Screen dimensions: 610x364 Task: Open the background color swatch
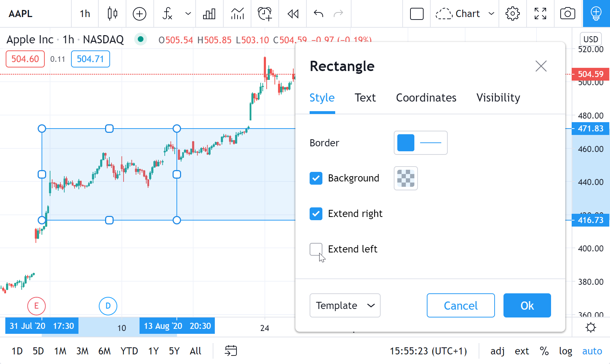tap(406, 178)
